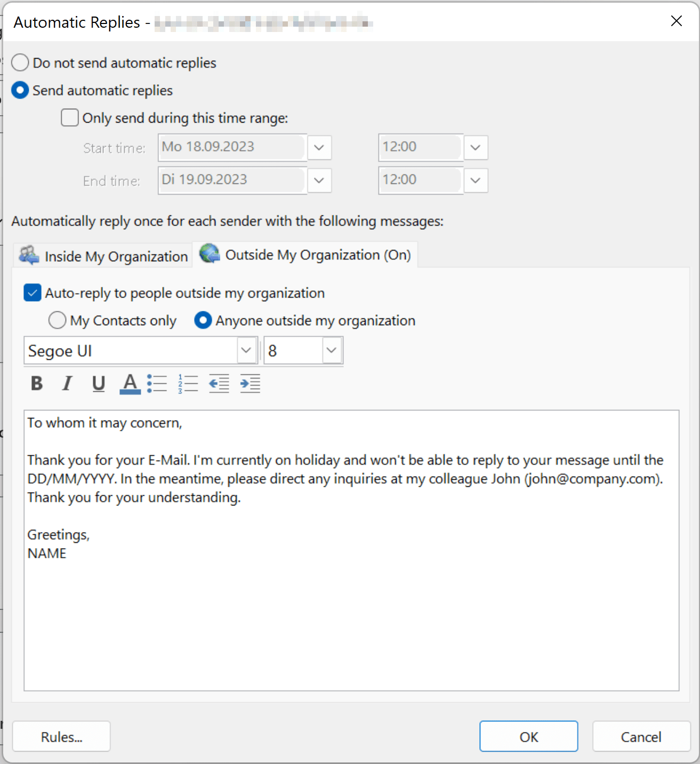The image size is (700, 764).
Task: Pick a new font color swatch
Action: pos(130,391)
